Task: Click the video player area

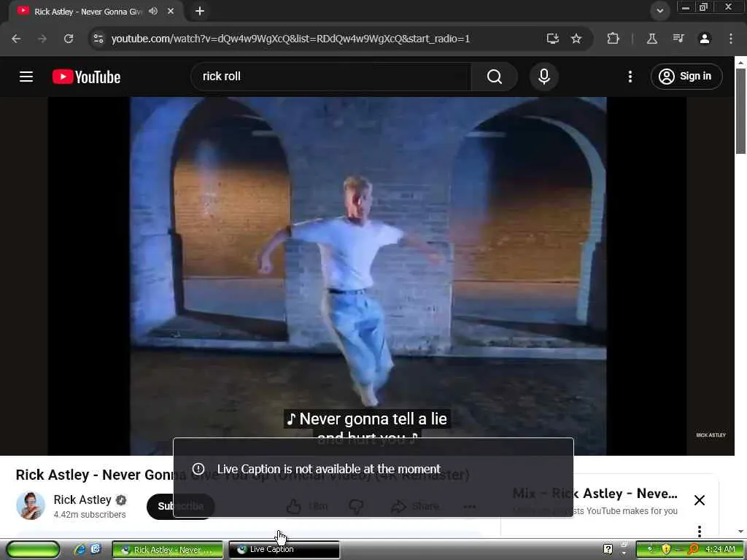Action: (368, 276)
